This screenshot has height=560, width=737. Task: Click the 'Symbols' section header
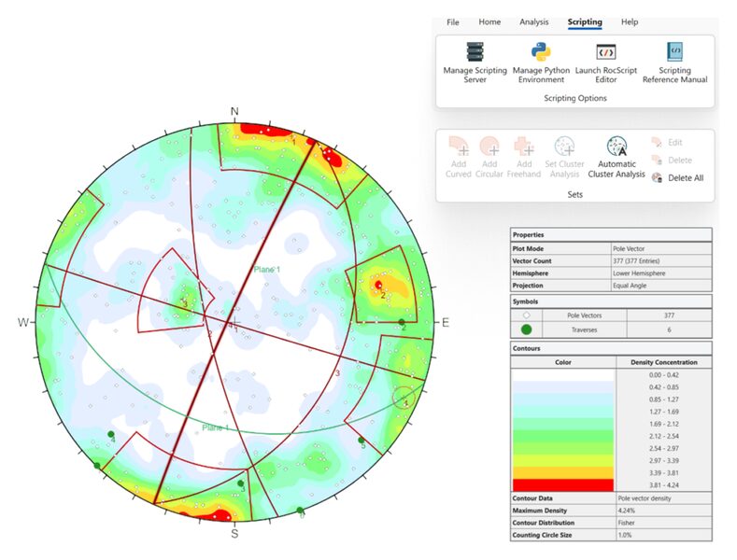pyautogui.click(x=611, y=301)
